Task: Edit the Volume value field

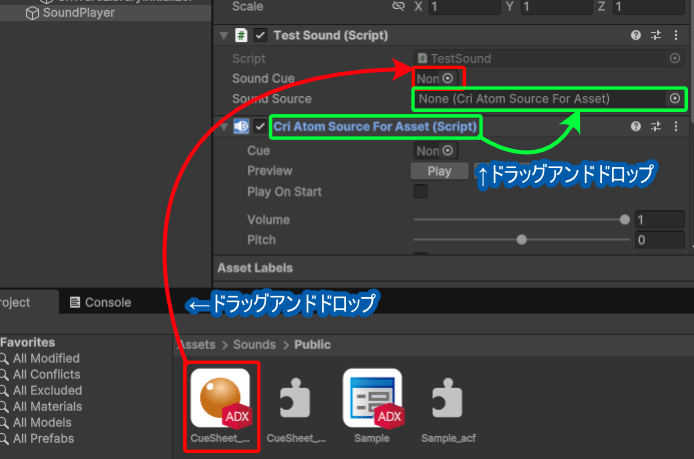Action: (659, 220)
